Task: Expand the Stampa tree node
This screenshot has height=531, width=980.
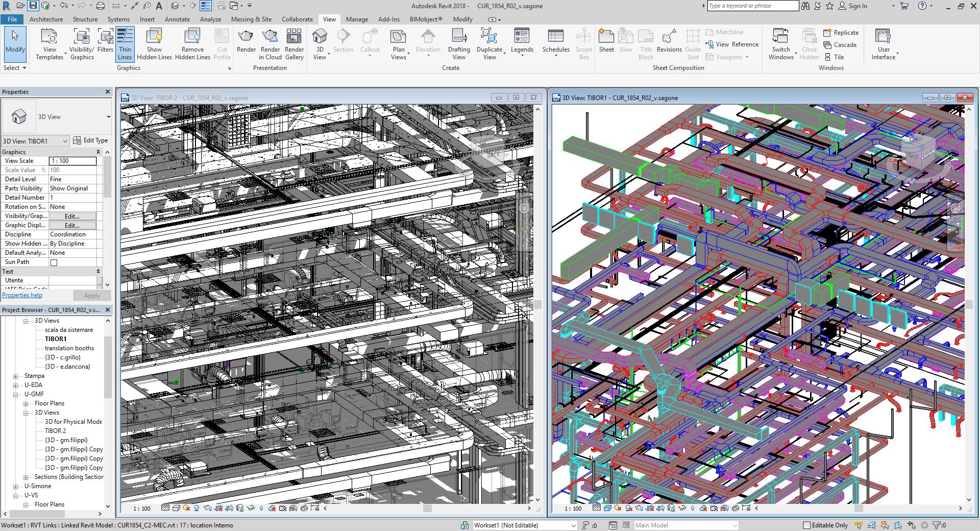Action: click(15, 376)
